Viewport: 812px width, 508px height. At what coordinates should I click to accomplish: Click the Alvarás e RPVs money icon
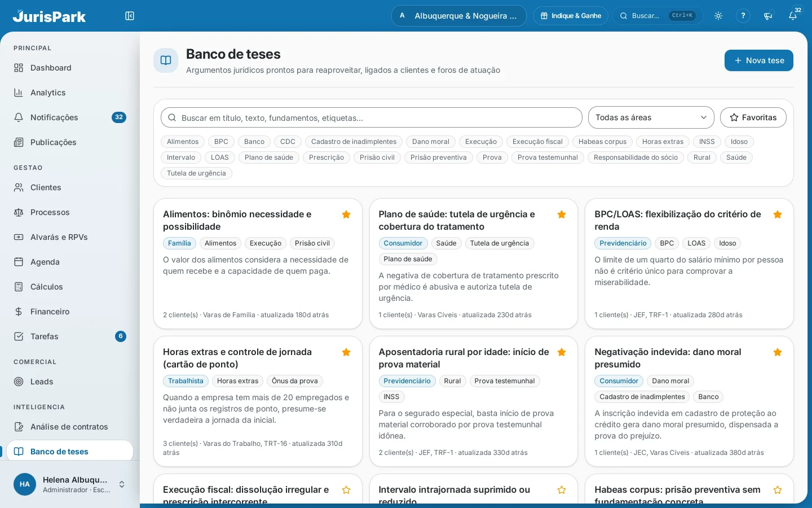19,237
